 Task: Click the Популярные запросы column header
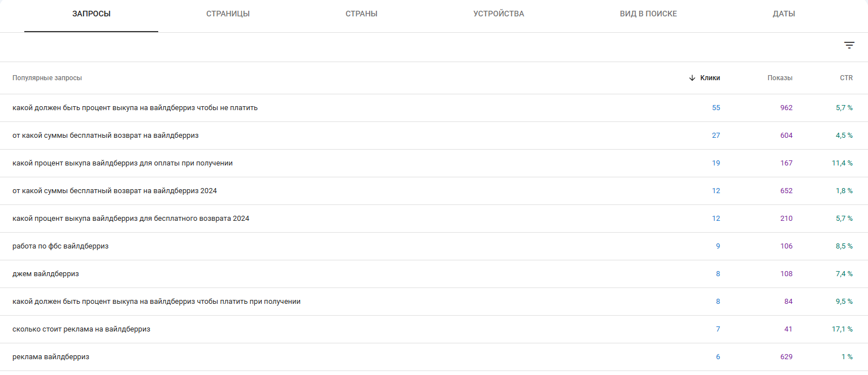[x=47, y=78]
